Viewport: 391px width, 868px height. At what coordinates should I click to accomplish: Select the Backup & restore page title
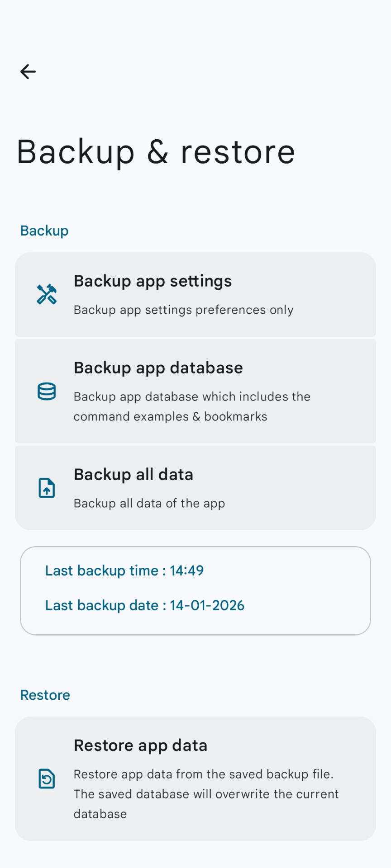point(156,152)
